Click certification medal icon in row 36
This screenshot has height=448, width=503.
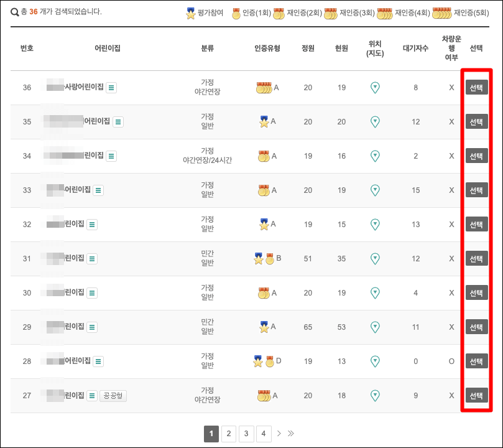click(x=264, y=88)
